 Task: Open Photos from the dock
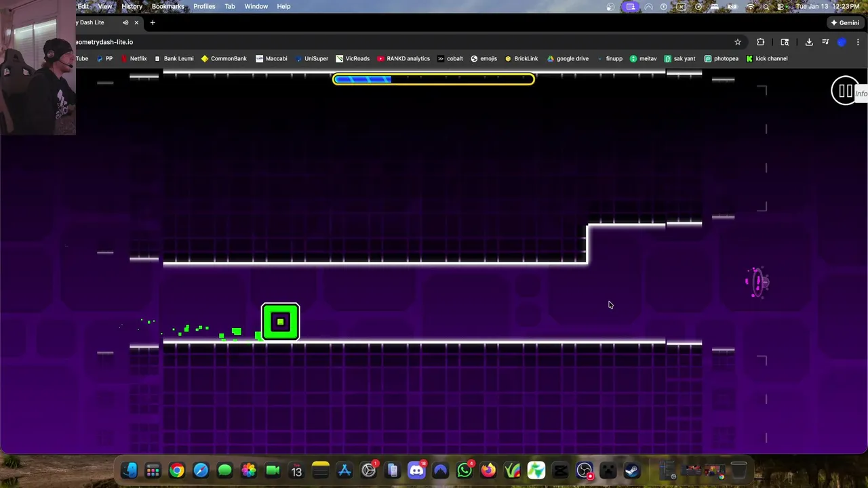248,470
